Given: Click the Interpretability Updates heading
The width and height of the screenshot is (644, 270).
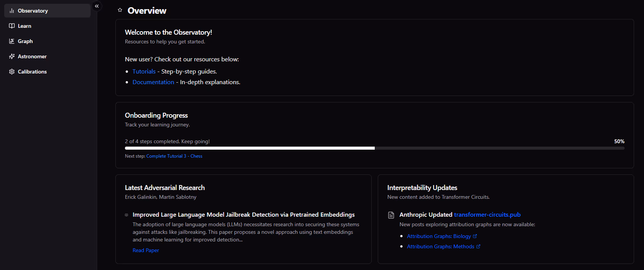Looking at the screenshot, I should click(x=422, y=188).
